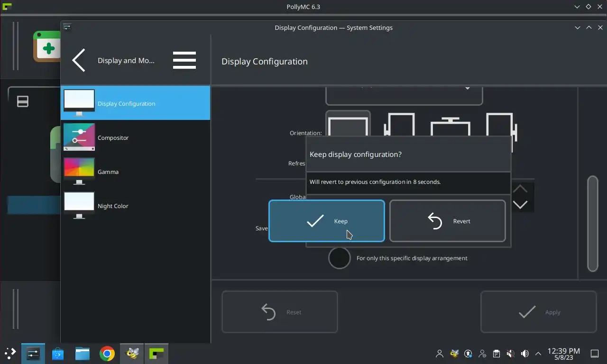Expand hidden system tray icons arrow
The width and height of the screenshot is (607, 364).
click(538, 354)
